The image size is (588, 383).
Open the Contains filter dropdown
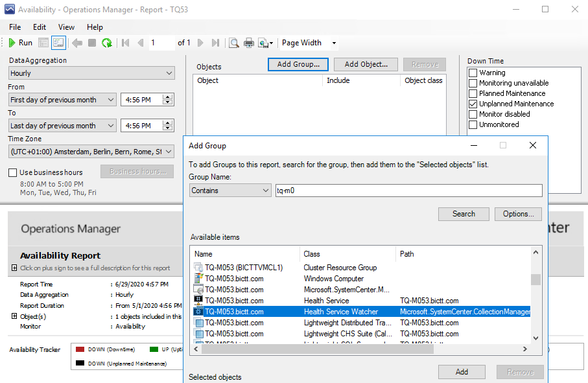[x=230, y=191]
